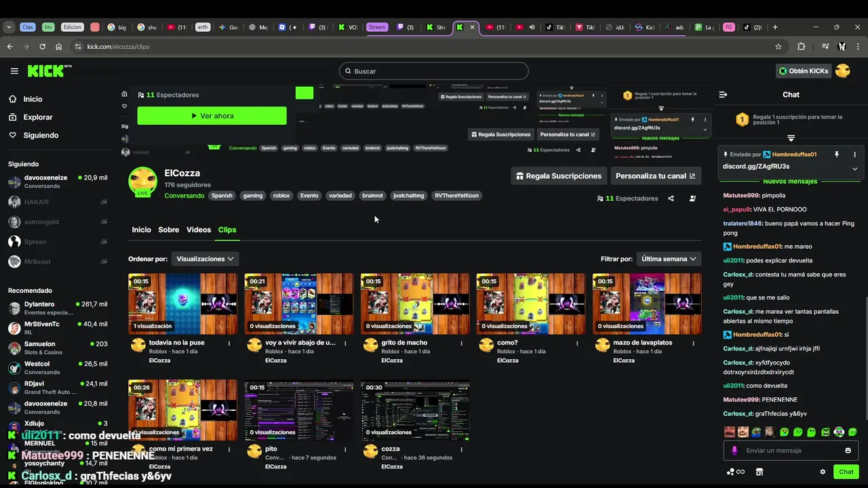Click the user-manage icon beside share icon
Viewport: 868px width, 488px height.
coord(692,199)
